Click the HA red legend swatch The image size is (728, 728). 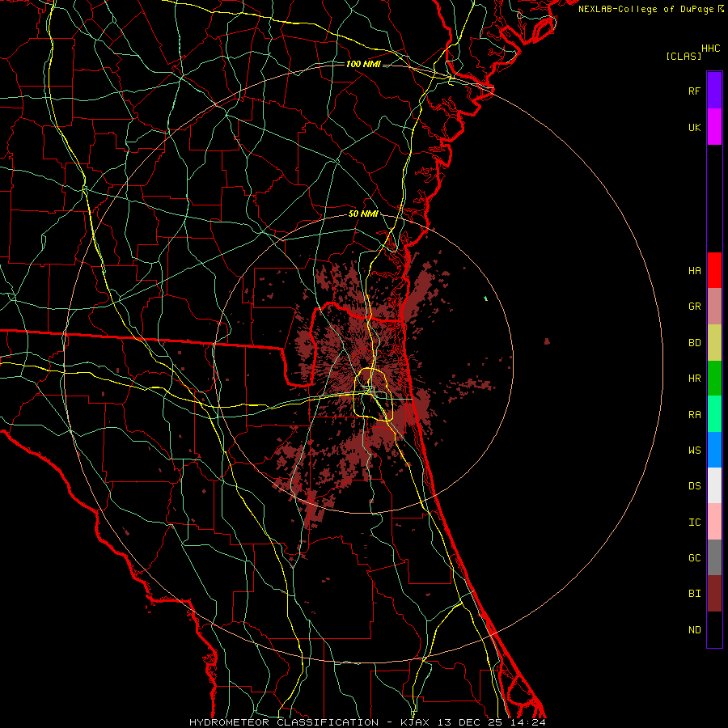coord(714,270)
